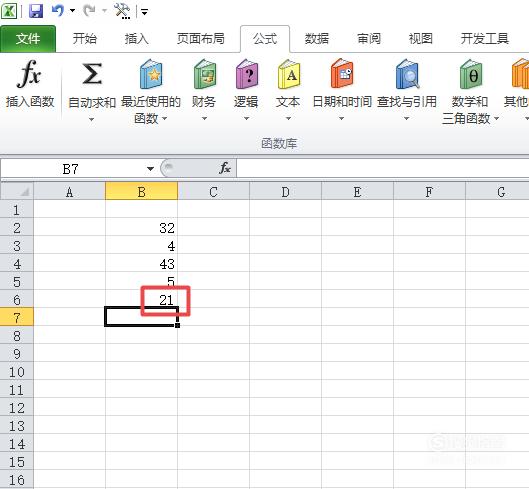The height and width of the screenshot is (489, 529).
Task: Expand the 日期和时间 dropdown arrow
Action: [341, 118]
